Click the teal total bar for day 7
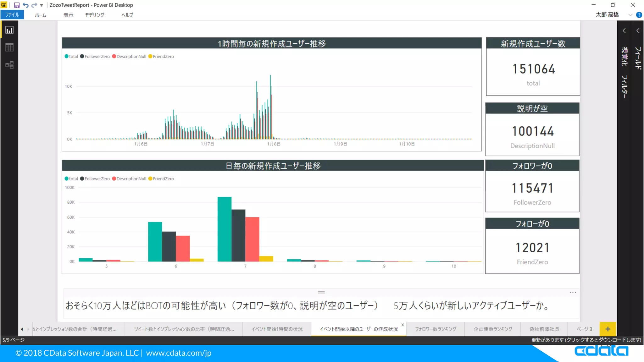The width and height of the screenshot is (644, 362). [225, 229]
